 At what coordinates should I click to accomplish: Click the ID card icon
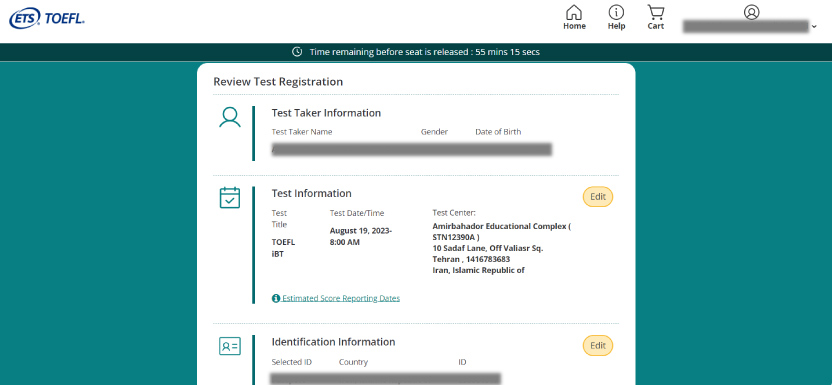coord(230,346)
